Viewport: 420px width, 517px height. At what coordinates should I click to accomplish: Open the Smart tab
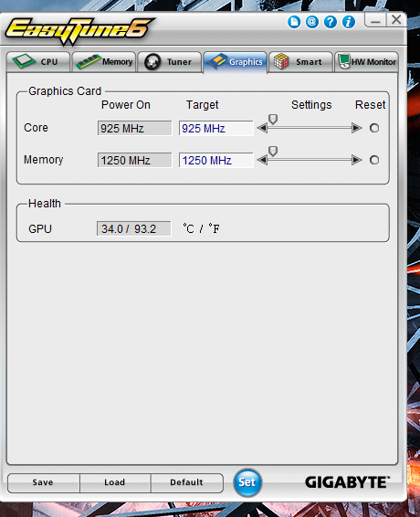click(300, 62)
